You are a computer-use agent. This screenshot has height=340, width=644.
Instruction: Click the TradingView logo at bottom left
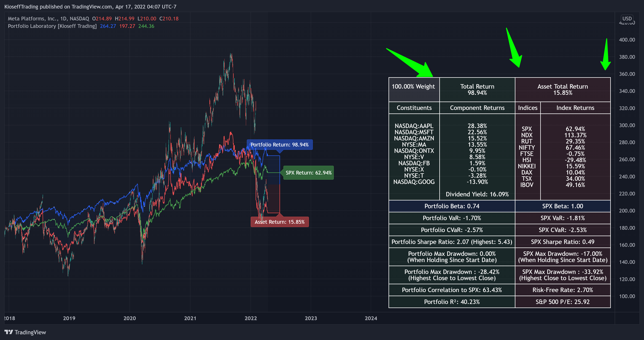click(x=25, y=332)
